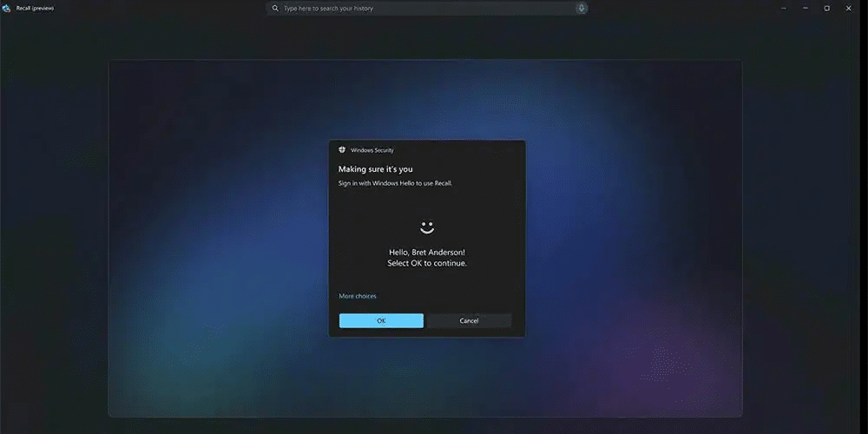This screenshot has width=868, height=434.
Task: Activate the microphone voice search icon
Action: (x=581, y=9)
